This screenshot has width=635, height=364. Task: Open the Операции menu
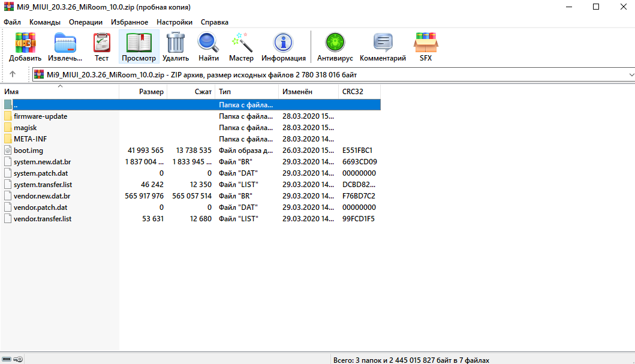(x=86, y=22)
